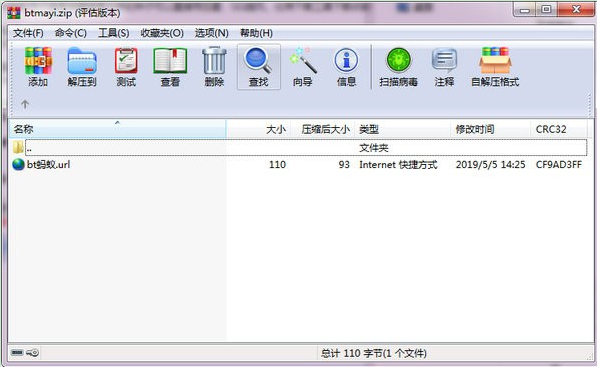
Task: Open the 收藏夹(O) menu
Action: click(162, 33)
